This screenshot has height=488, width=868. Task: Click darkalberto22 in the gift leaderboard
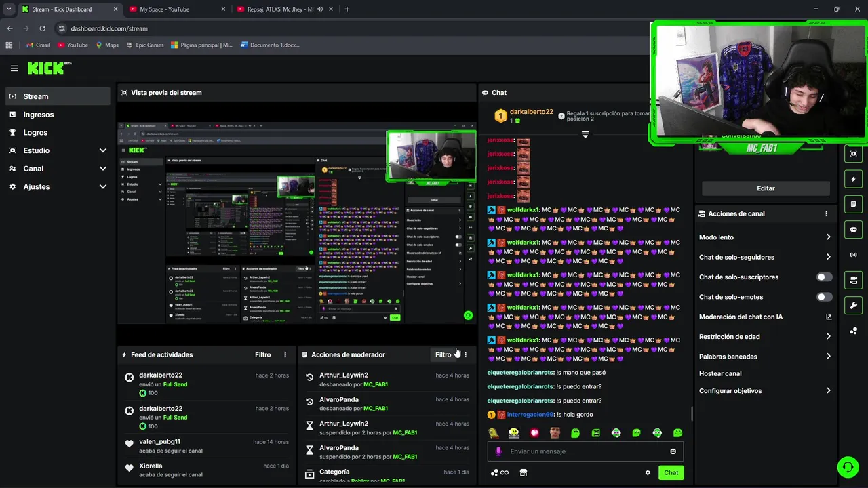pos(531,112)
